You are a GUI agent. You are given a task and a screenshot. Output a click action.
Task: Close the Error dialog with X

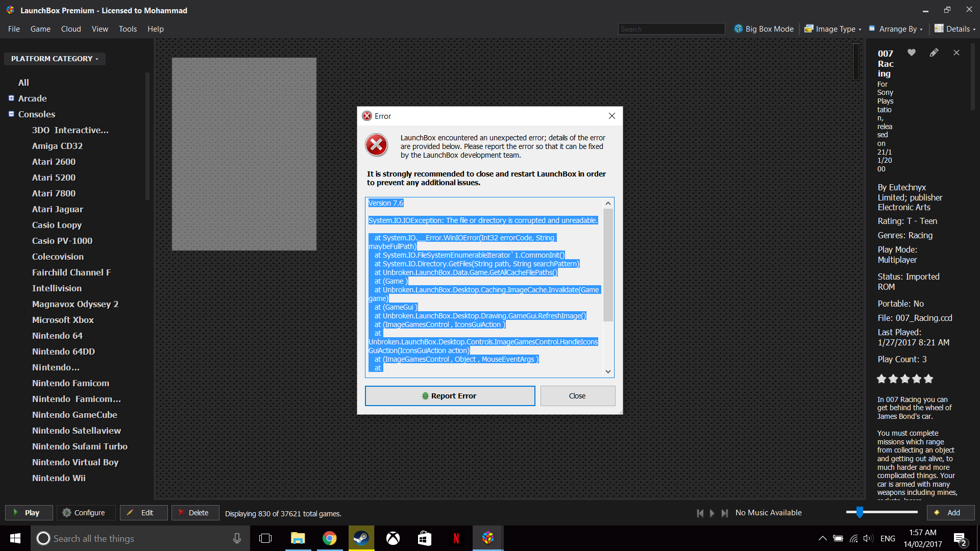pyautogui.click(x=612, y=116)
